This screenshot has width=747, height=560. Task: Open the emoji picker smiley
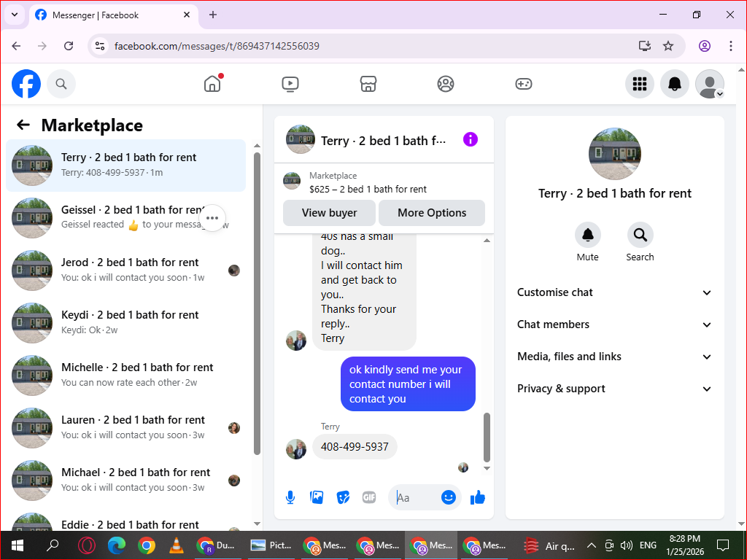[x=449, y=497]
